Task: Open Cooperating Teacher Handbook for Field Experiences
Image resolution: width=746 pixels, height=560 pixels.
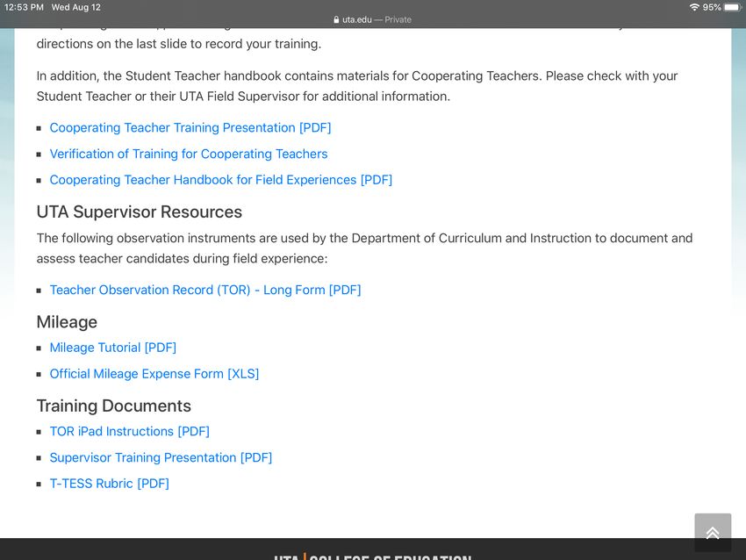Action: click(x=221, y=180)
